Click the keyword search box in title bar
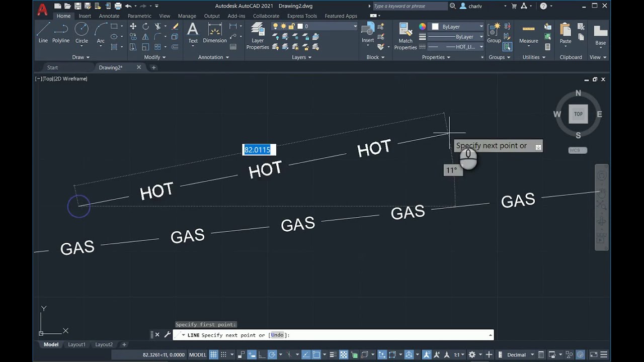 coord(410,6)
